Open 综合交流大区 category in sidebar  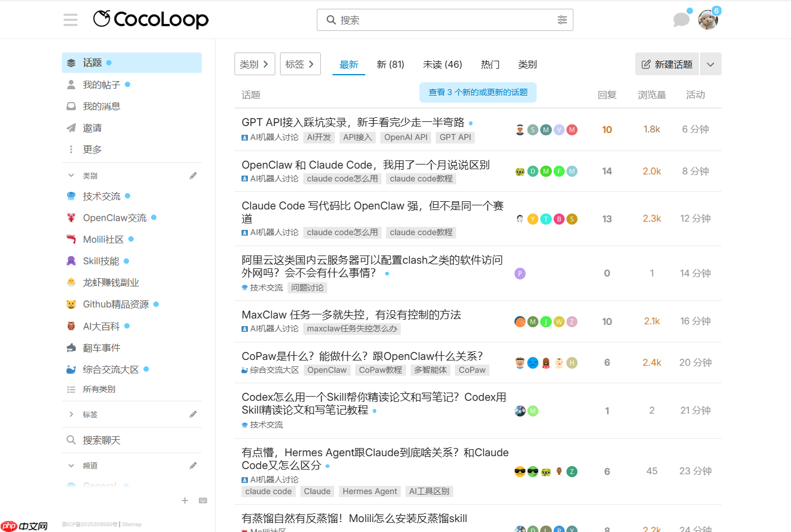point(132,369)
